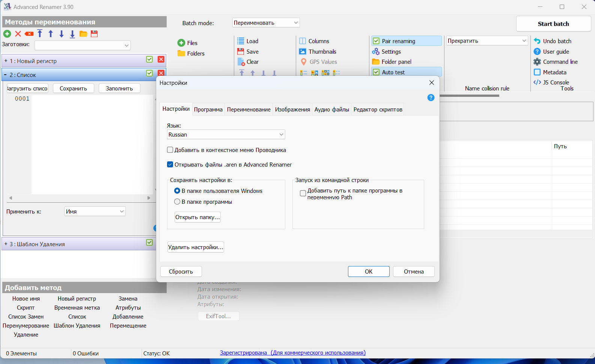Click the green add method icon
The height and width of the screenshot is (364, 595).
[7, 34]
